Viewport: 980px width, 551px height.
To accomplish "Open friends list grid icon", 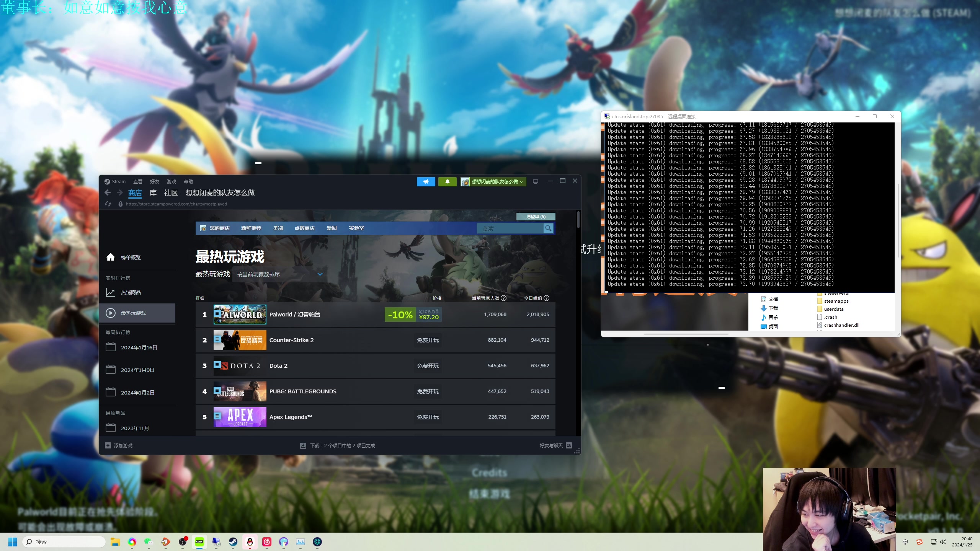I will point(569,445).
